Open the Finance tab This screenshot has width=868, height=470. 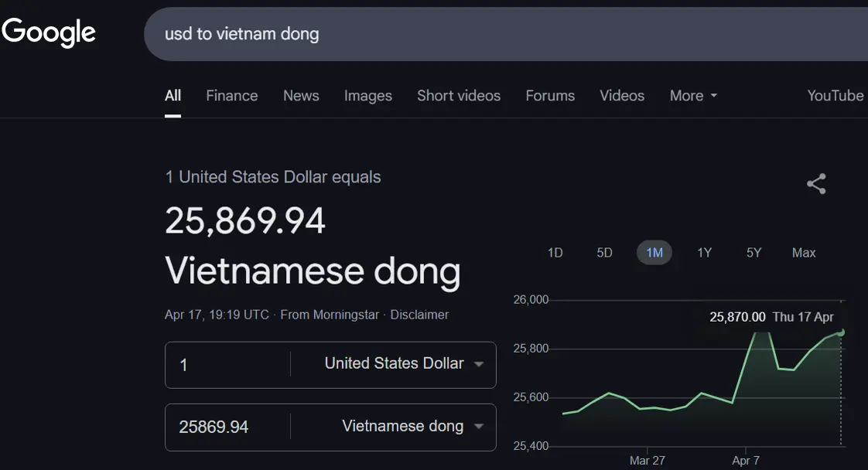(x=231, y=96)
